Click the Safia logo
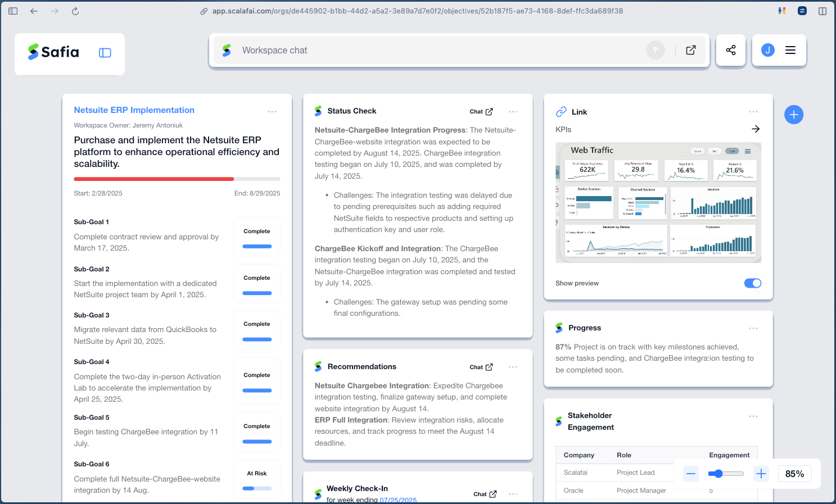 53,52
